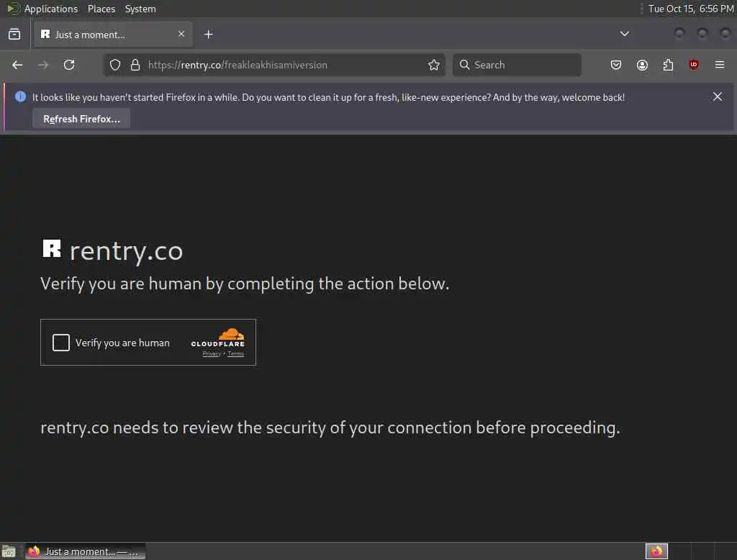Image resolution: width=737 pixels, height=560 pixels.
Task: Dismiss the Firefox refresh notification bar
Action: click(x=718, y=97)
